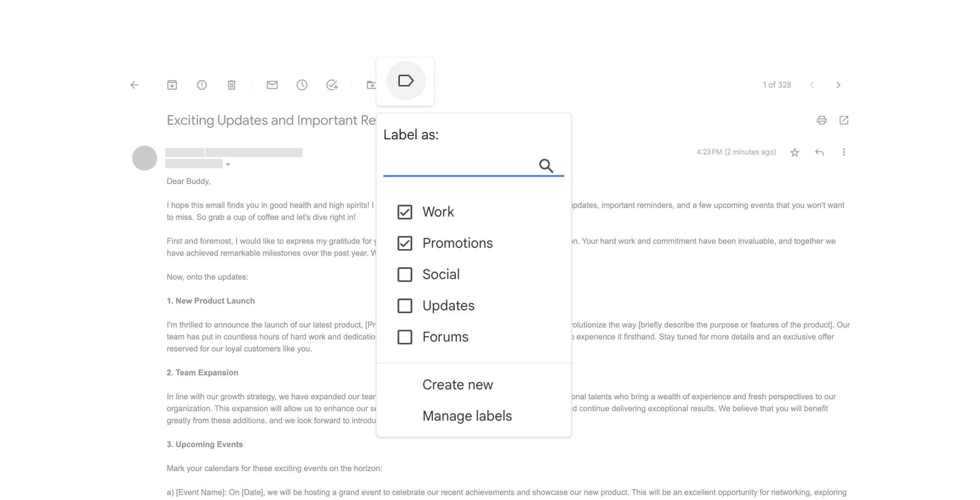
Task: Open Manage labels
Action: (467, 416)
